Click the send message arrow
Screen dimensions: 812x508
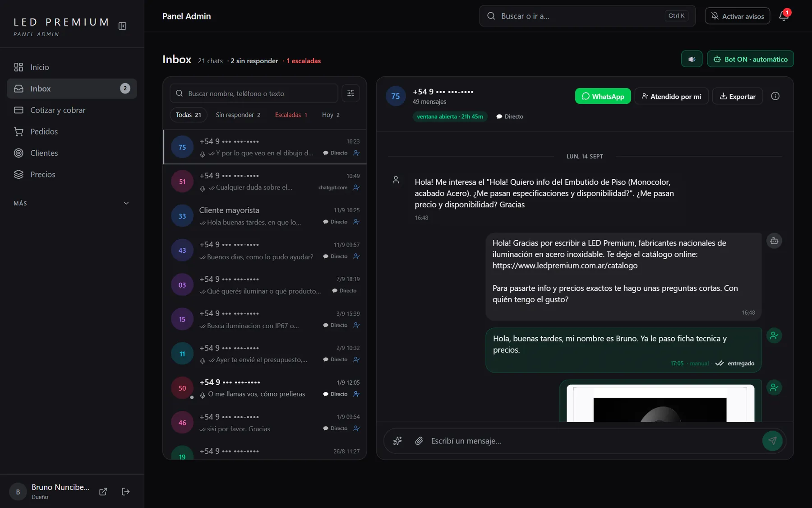tap(772, 441)
